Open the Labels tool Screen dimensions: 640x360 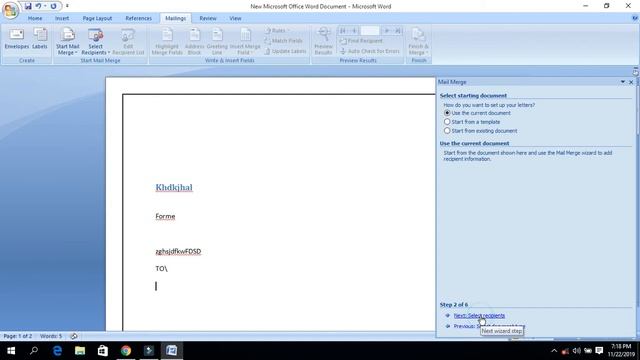click(x=40, y=39)
